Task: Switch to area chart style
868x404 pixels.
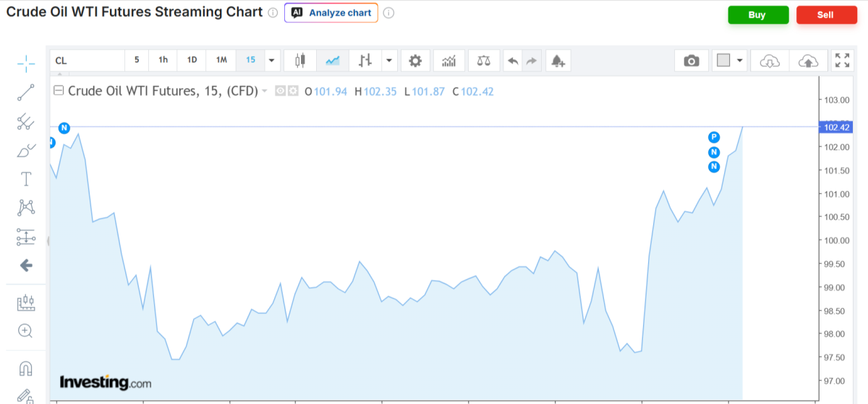Action: point(333,61)
